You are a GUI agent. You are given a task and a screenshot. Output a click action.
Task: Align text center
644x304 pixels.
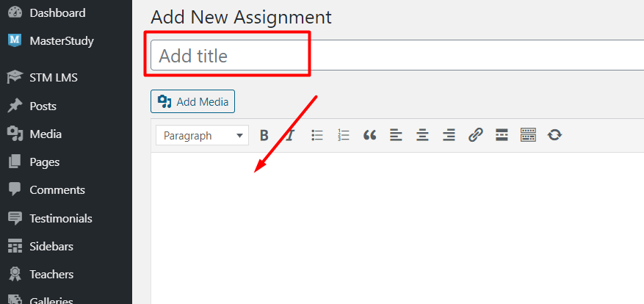[422, 135]
